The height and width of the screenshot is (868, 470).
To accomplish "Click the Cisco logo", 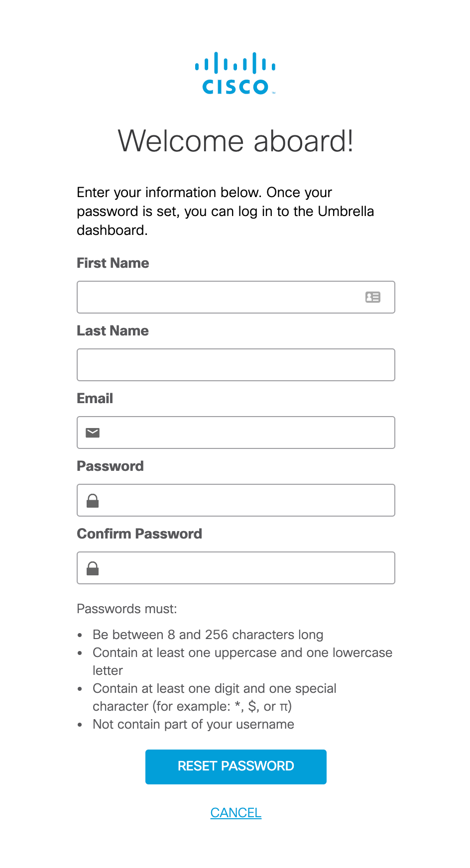I will coord(235,73).
